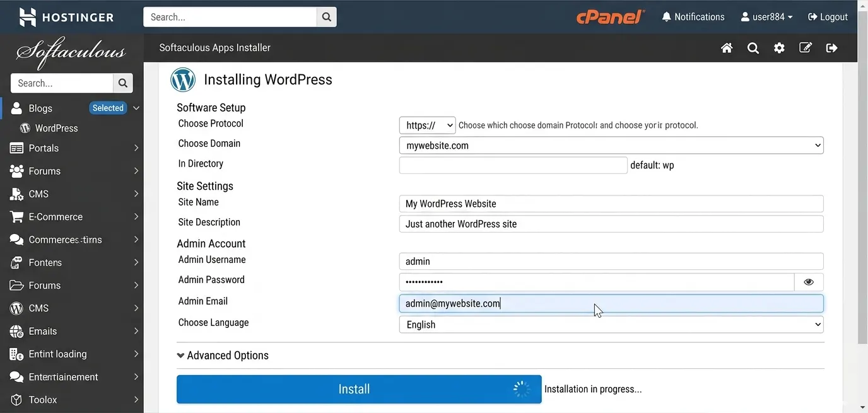Click the 'Installation in progress...' text
This screenshot has height=413, width=868.
pos(593,389)
